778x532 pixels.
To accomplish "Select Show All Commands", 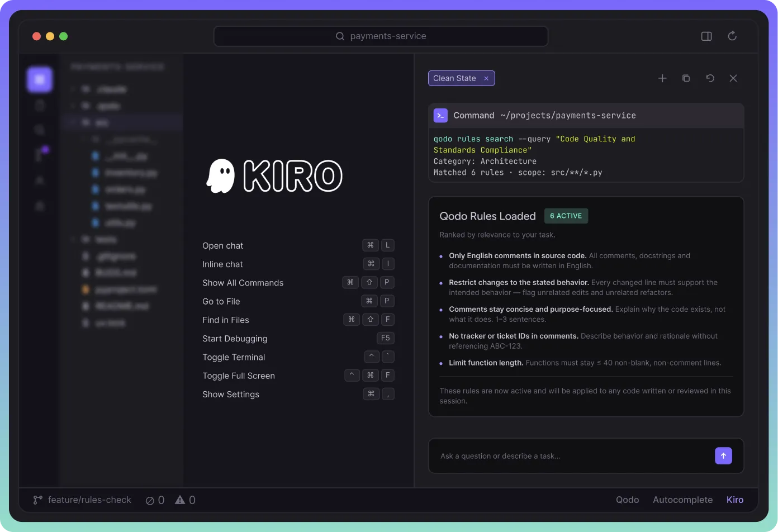I will click(x=243, y=283).
